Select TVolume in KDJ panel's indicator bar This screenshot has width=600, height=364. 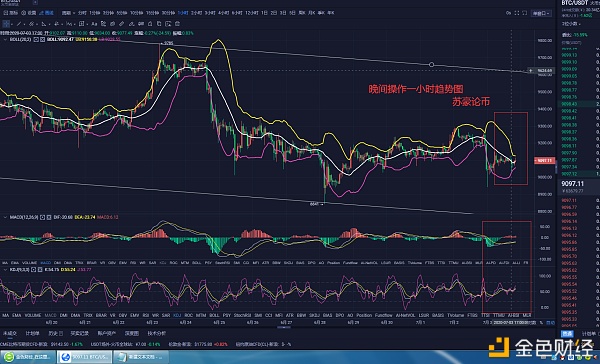455,315
